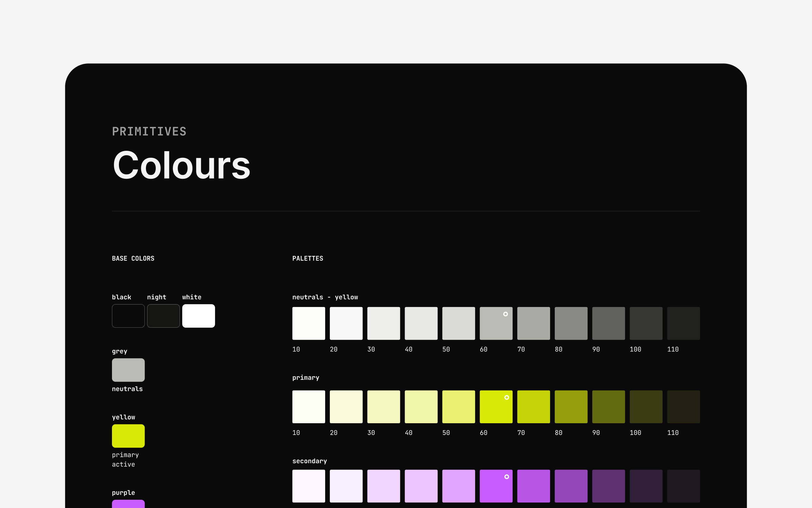This screenshot has width=812, height=508.
Task: Click the ring marker on primary 60
Action: pos(507,398)
